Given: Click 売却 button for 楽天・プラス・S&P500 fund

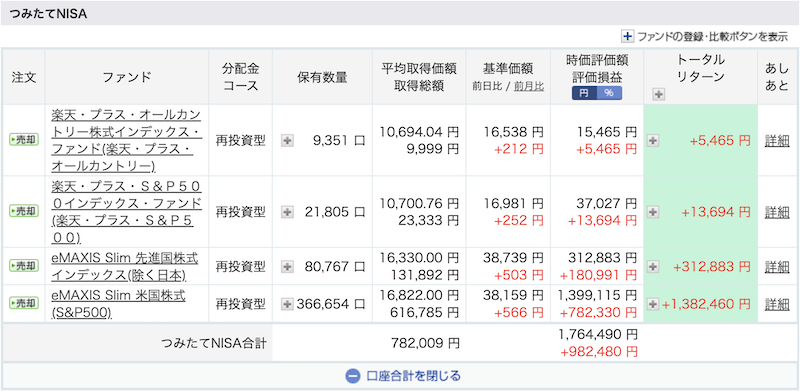Looking at the screenshot, I should coord(24,210).
